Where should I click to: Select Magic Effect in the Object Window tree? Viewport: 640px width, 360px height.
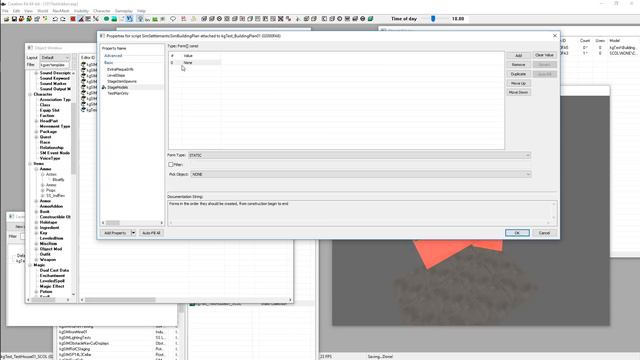coord(52,286)
